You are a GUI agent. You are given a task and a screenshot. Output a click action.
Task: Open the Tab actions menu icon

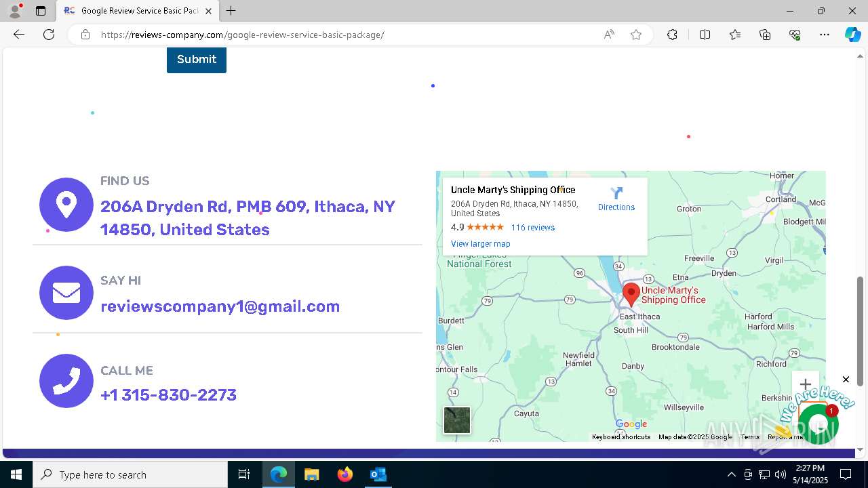click(x=41, y=11)
